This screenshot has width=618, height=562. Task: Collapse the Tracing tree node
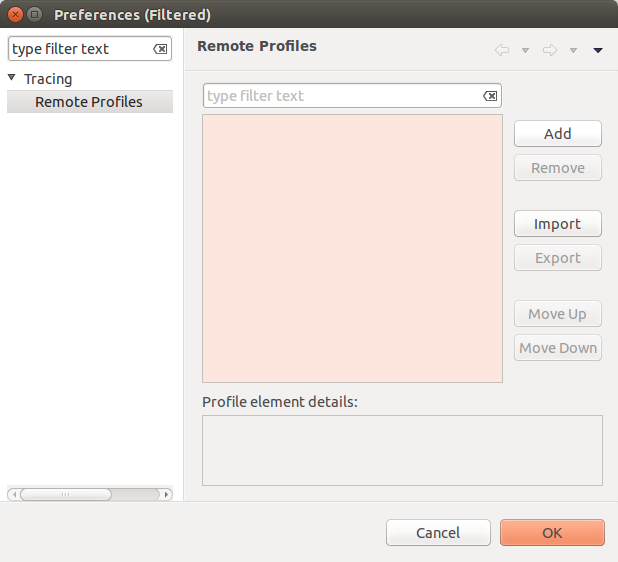coord(12,78)
